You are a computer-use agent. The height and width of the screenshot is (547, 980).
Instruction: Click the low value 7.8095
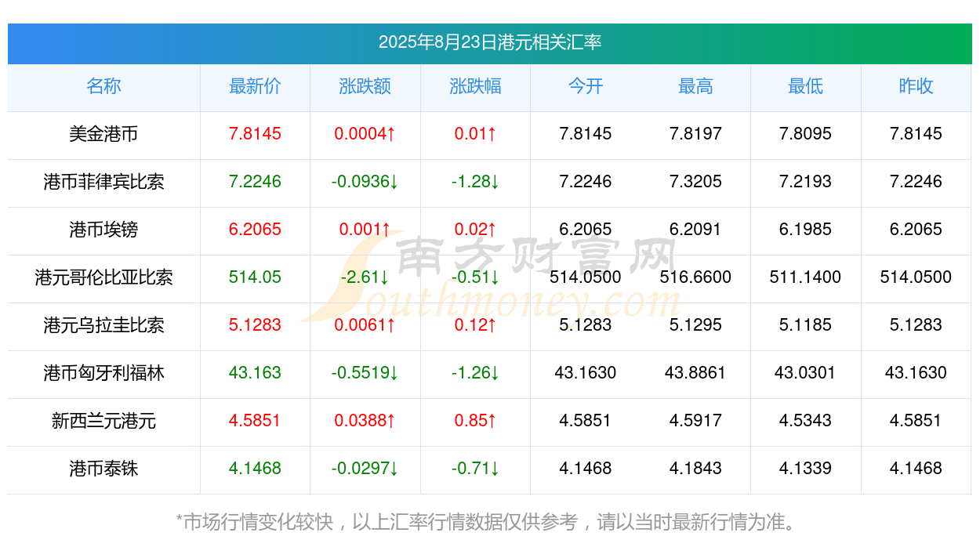[x=806, y=134]
